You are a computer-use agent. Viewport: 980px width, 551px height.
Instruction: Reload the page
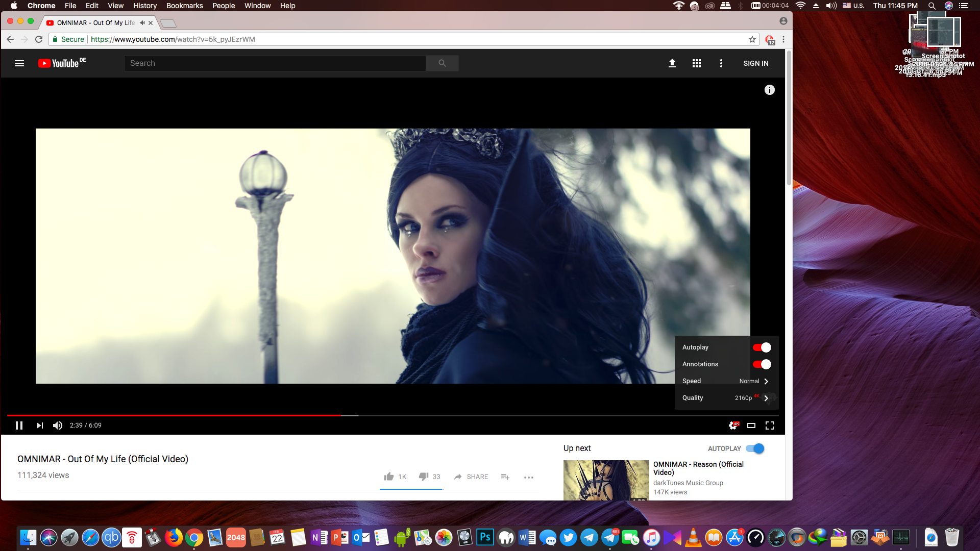(x=39, y=39)
